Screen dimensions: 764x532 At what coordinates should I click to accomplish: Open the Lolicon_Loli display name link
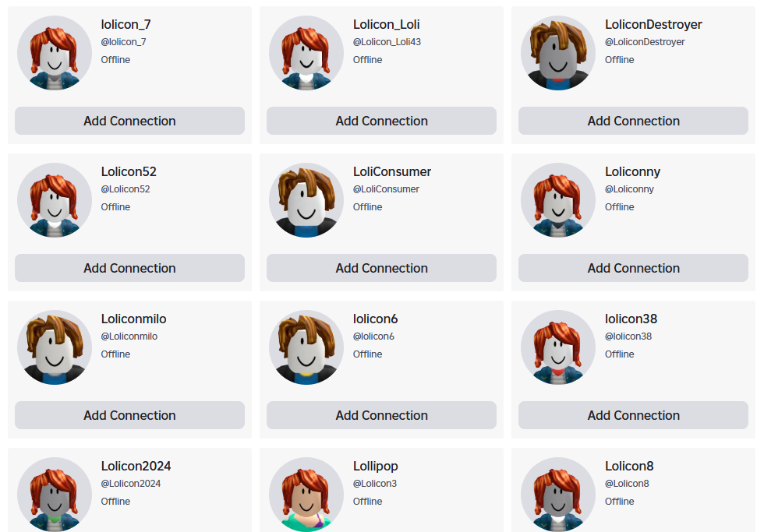click(x=387, y=24)
